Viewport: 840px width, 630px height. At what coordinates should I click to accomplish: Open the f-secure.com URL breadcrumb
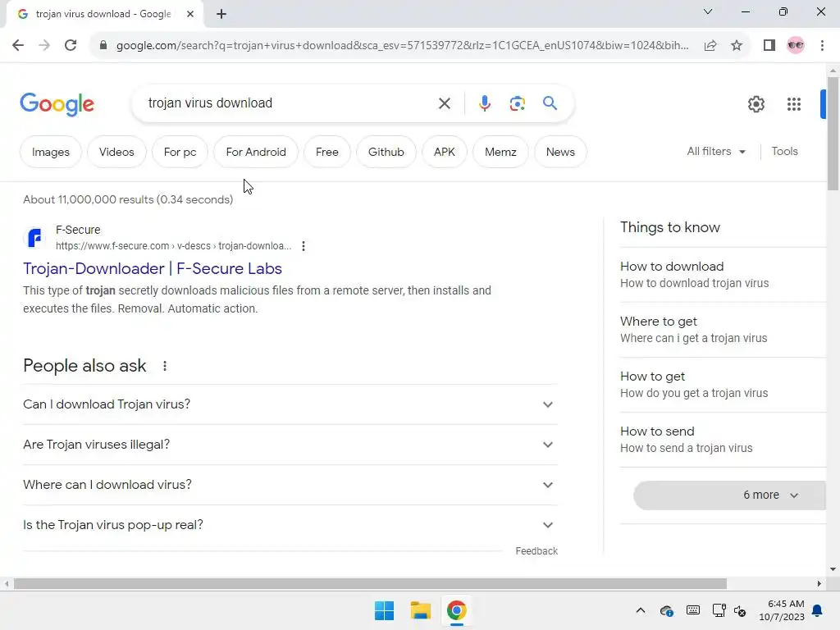point(174,246)
